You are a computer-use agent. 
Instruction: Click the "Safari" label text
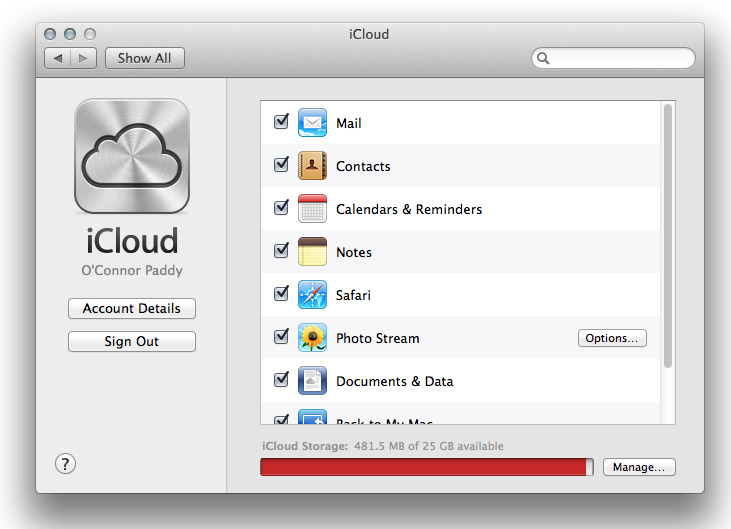point(353,295)
